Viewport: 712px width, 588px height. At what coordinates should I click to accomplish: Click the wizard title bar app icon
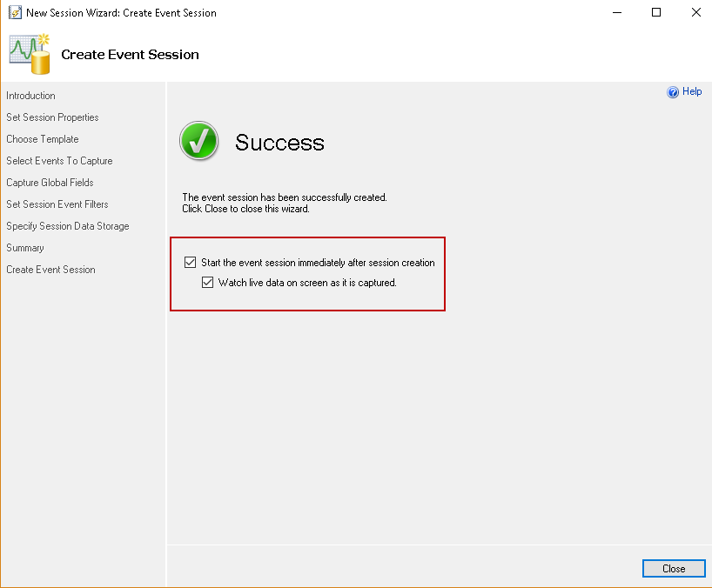point(14,13)
